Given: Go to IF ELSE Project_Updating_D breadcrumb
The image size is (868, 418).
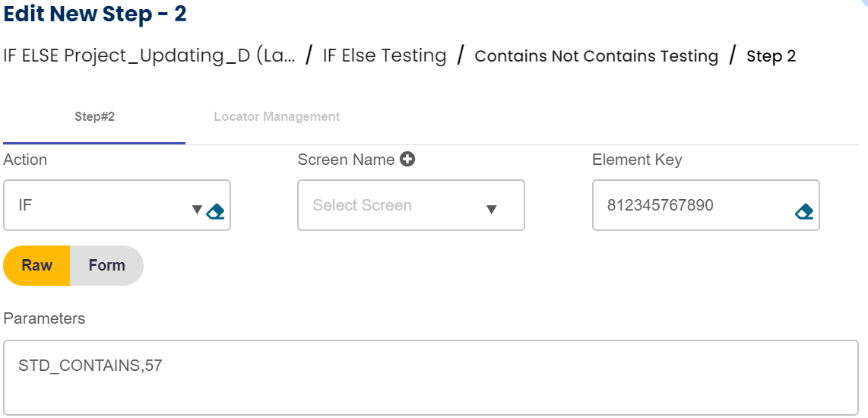Looking at the screenshot, I should pos(150,55).
